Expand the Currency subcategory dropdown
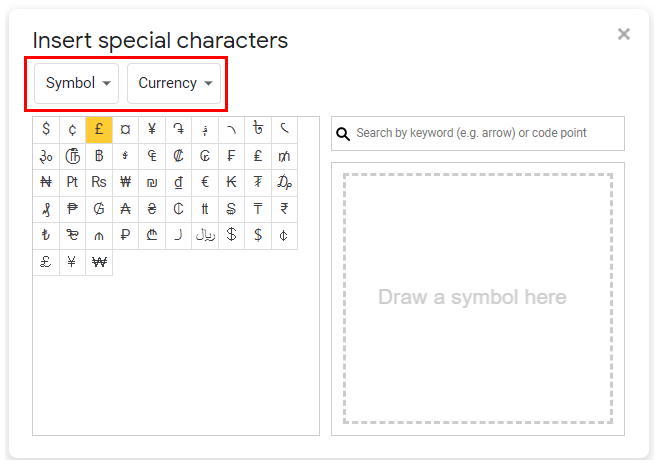The width and height of the screenshot is (661, 464). coord(174,83)
